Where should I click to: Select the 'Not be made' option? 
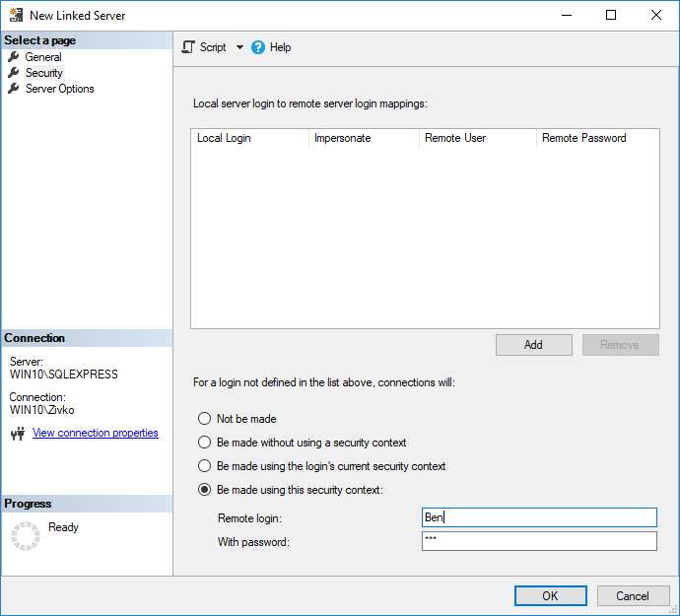[205, 419]
